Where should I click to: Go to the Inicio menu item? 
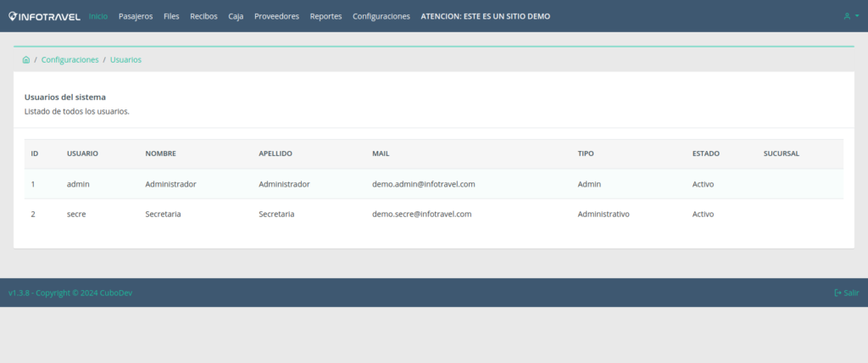[98, 17]
